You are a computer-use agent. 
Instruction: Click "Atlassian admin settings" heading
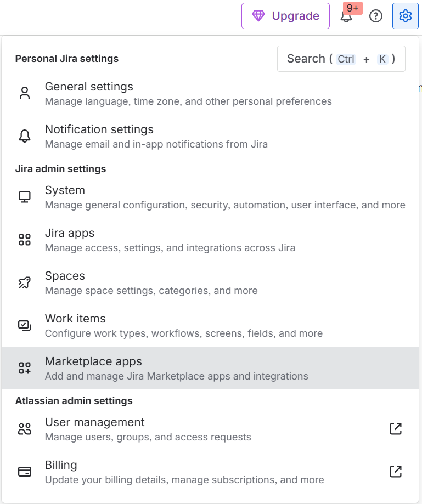74,401
